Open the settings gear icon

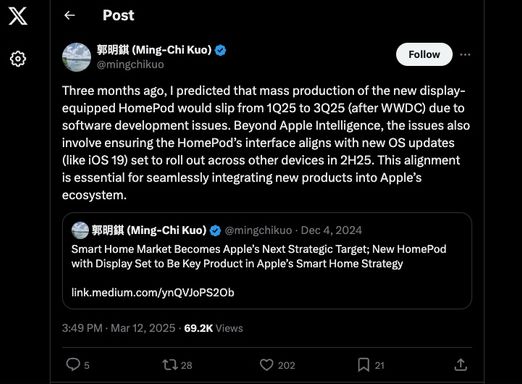pyautogui.click(x=18, y=59)
